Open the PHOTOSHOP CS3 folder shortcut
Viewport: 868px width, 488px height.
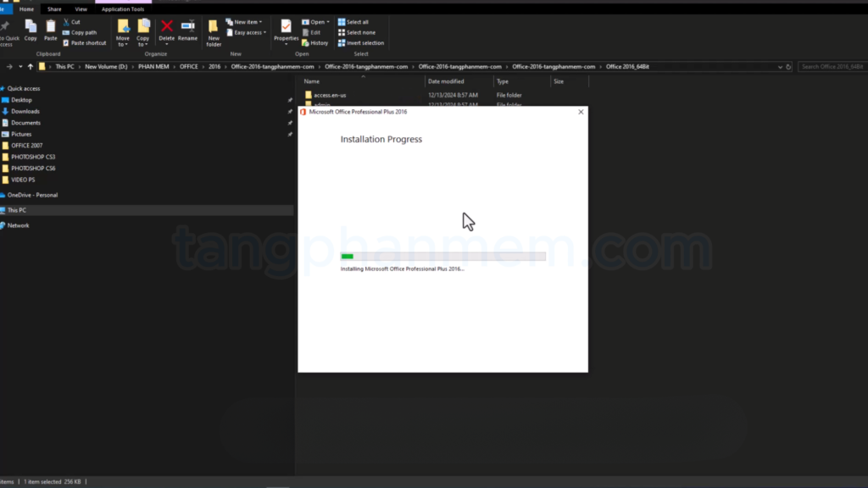tap(33, 157)
